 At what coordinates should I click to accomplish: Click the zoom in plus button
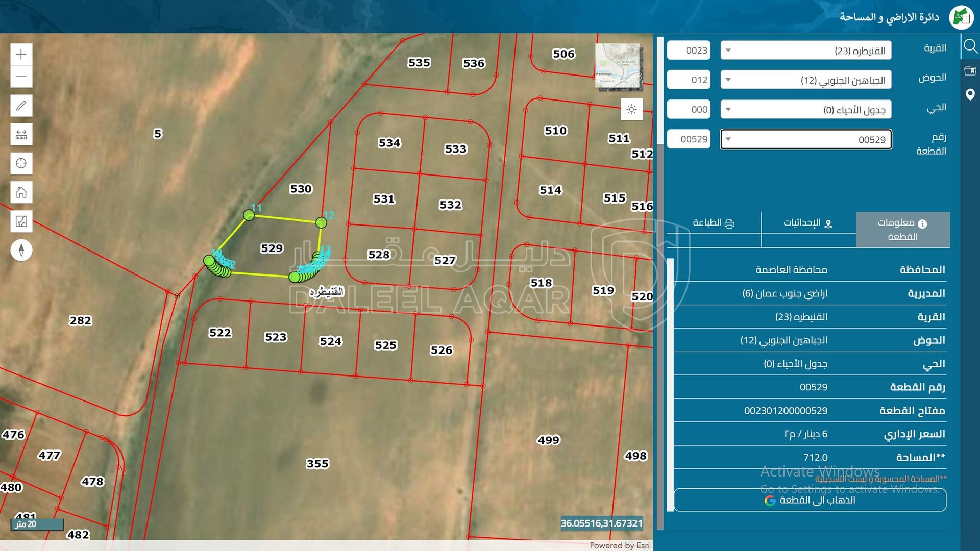coord(21,54)
